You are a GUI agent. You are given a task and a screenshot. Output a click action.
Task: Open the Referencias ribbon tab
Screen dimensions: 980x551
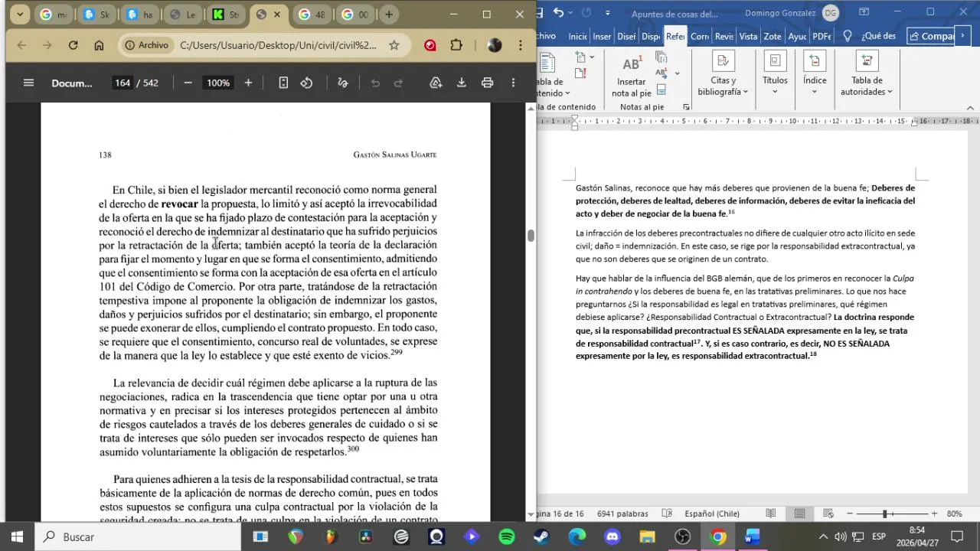(x=675, y=36)
